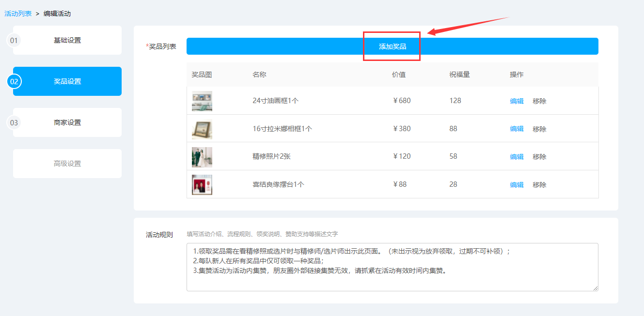Click the 16寸拉米娜相框 prize thumbnail
This screenshot has height=316, width=644.
(x=202, y=129)
